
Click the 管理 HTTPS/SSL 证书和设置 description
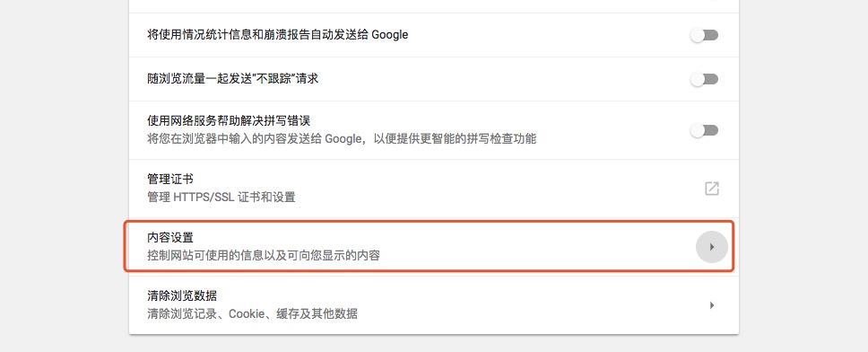coord(221,198)
